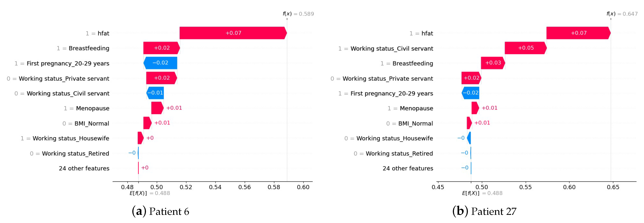Click the 0.54 x-axis tick label
This screenshot has height=223, width=644.
[215, 187]
